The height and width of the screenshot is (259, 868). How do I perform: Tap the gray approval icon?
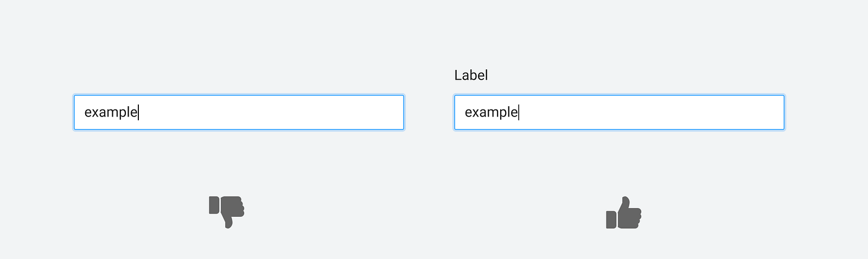coord(624,213)
